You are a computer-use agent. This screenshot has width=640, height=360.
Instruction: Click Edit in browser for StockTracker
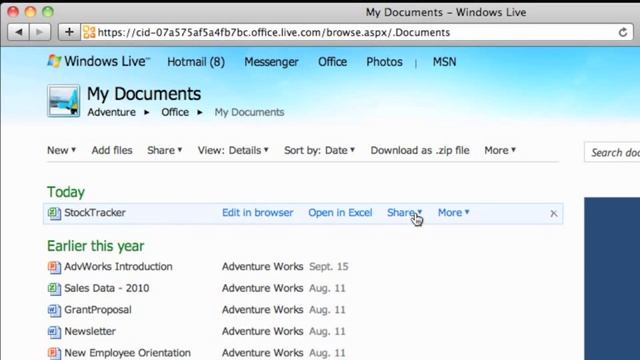pos(258,213)
